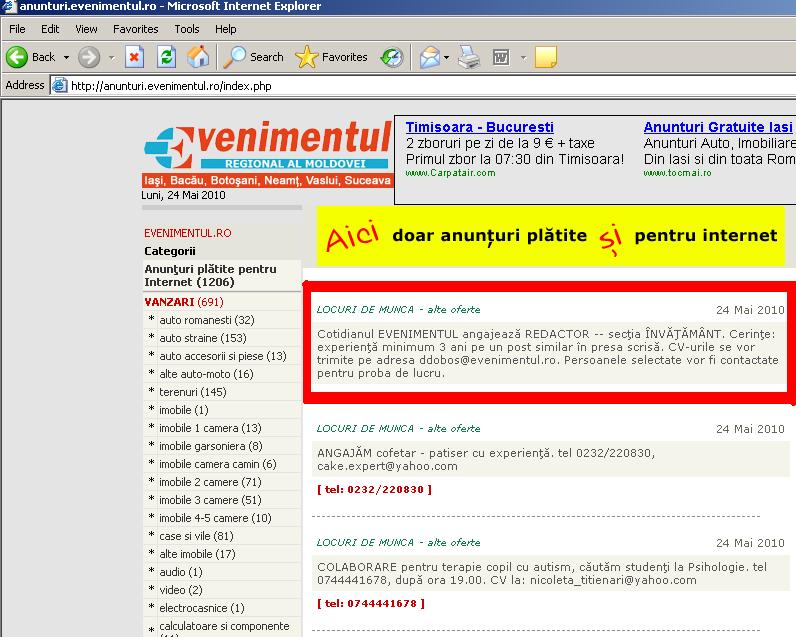Refresh the page with the green arrows icon
The width and height of the screenshot is (796, 637).
pos(167,57)
